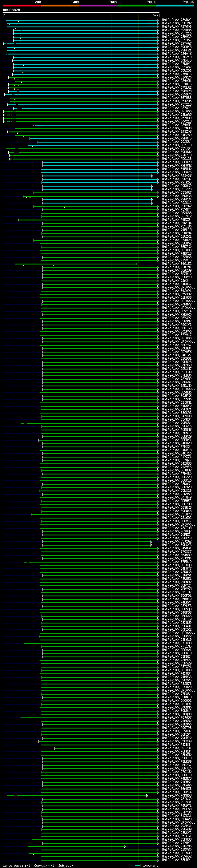Select hit UniRef100_Q8H9C9
Screen dimensions: 197x868
coord(176,37)
